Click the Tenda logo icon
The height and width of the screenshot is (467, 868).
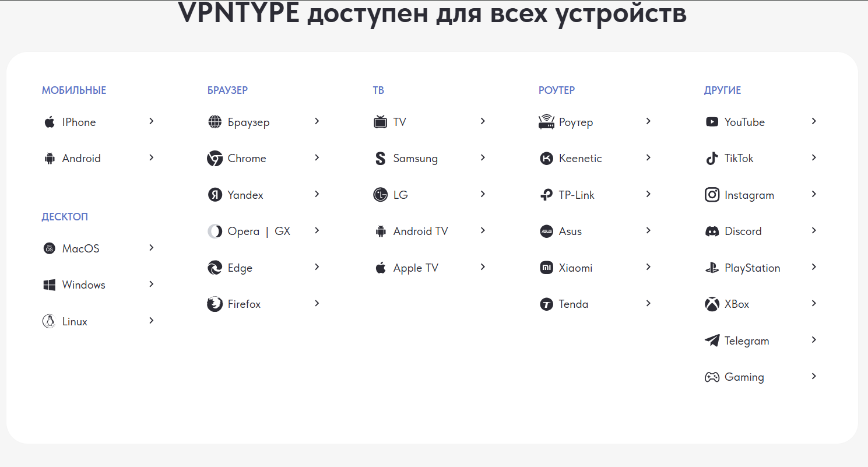[546, 304]
